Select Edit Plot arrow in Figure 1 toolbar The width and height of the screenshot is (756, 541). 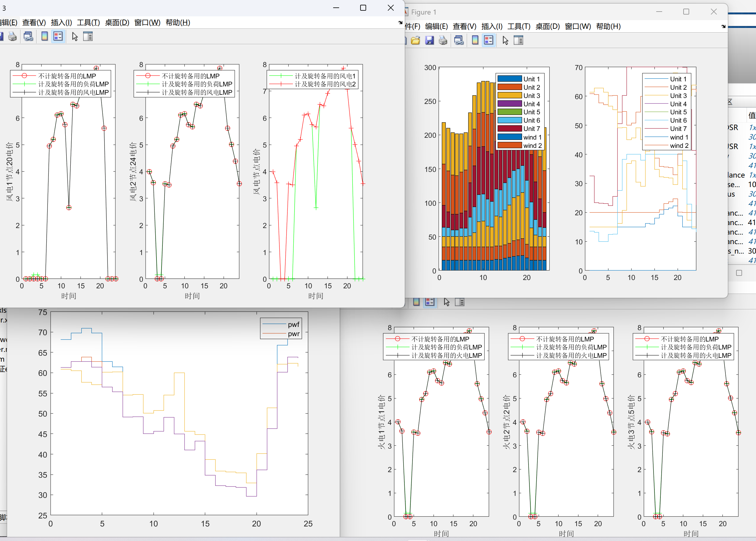click(x=505, y=41)
